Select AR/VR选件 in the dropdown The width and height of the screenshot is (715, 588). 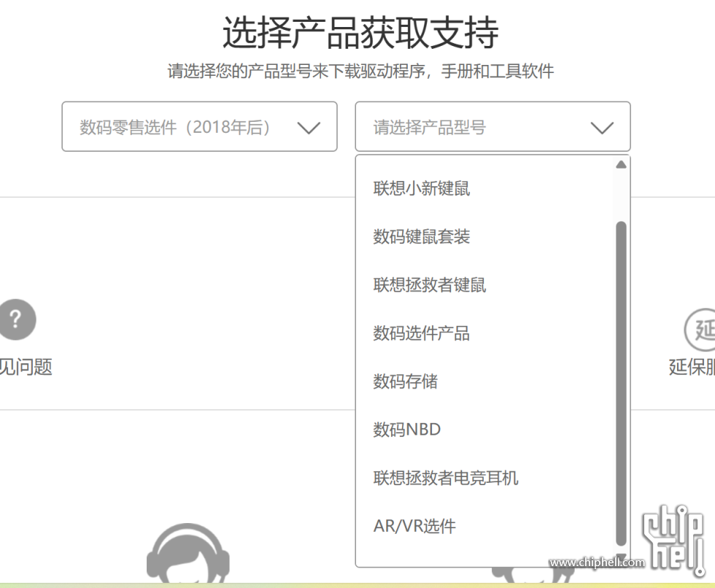(x=414, y=526)
